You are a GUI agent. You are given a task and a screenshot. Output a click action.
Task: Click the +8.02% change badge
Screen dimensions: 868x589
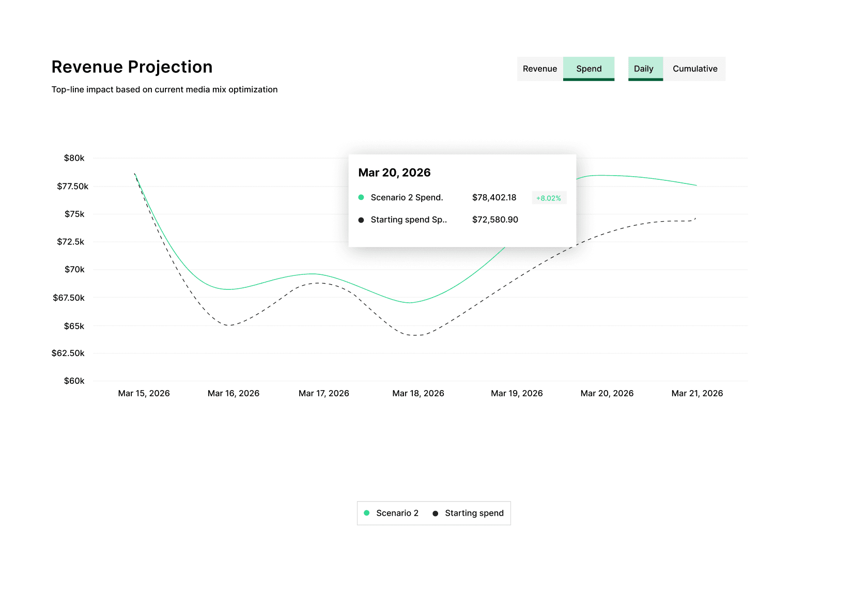tap(549, 198)
